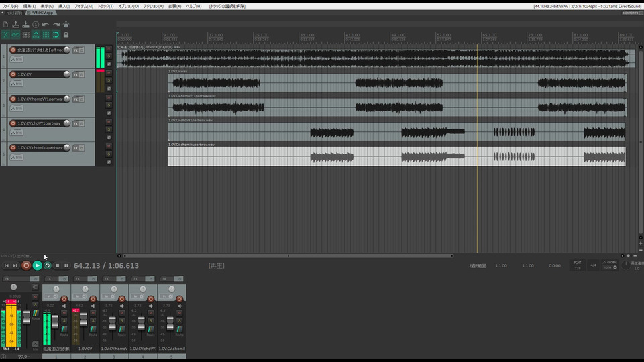Toggle the item grouping link icon
This screenshot has height=362, width=644.
[x=15, y=35]
